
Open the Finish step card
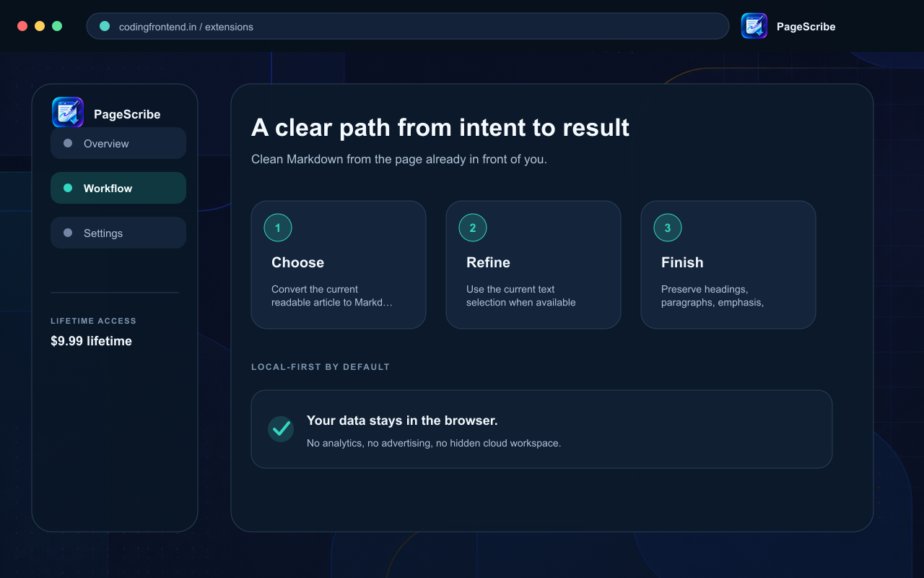tap(728, 264)
